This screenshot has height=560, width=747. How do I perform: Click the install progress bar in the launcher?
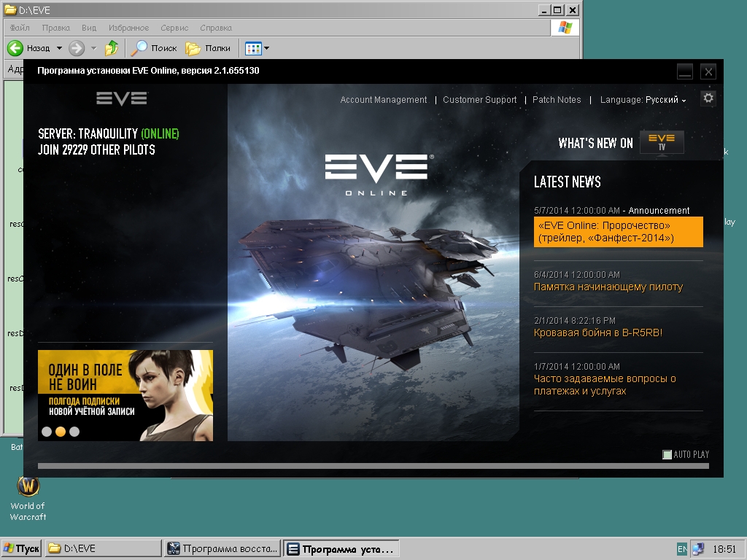373,466
